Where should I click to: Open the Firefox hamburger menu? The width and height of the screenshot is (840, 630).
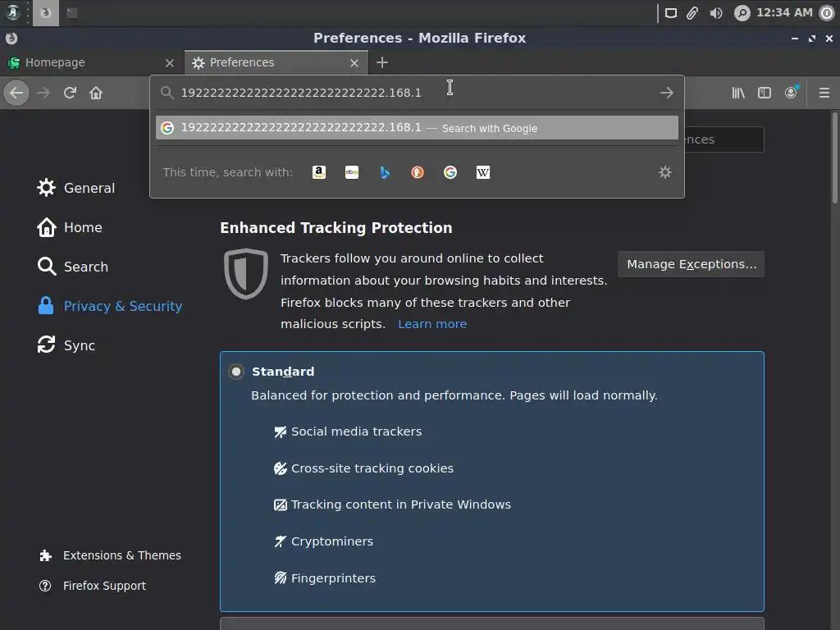pos(824,93)
